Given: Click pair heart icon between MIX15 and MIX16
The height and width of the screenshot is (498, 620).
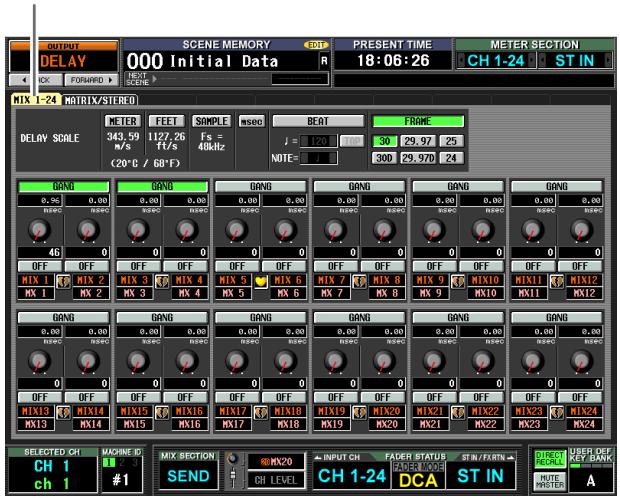Looking at the screenshot, I should (162, 413).
